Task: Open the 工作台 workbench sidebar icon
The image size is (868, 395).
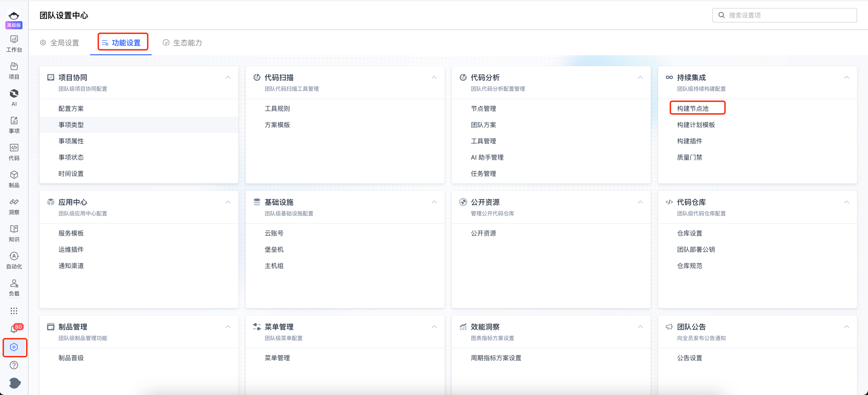Action: pos(14,43)
